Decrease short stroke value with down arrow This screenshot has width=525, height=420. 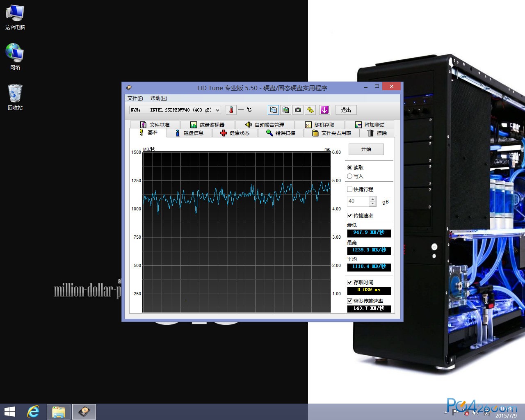coord(373,204)
